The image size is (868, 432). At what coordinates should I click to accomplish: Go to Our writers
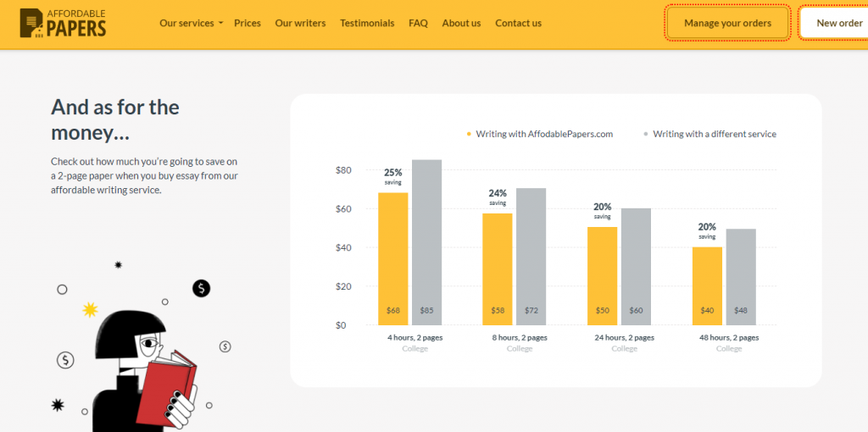pyautogui.click(x=301, y=23)
